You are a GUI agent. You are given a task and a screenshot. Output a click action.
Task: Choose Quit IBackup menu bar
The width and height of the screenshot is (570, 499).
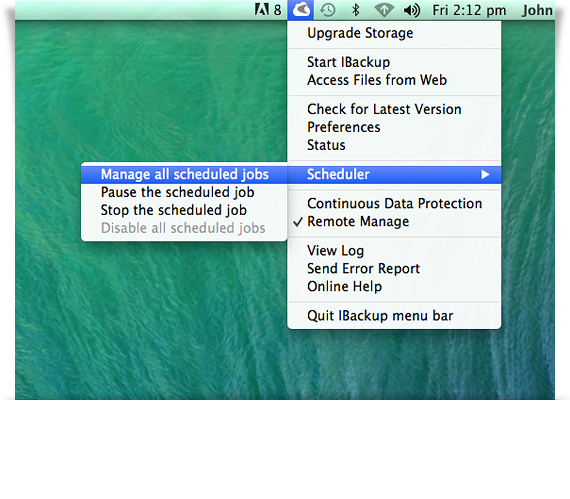point(394,316)
